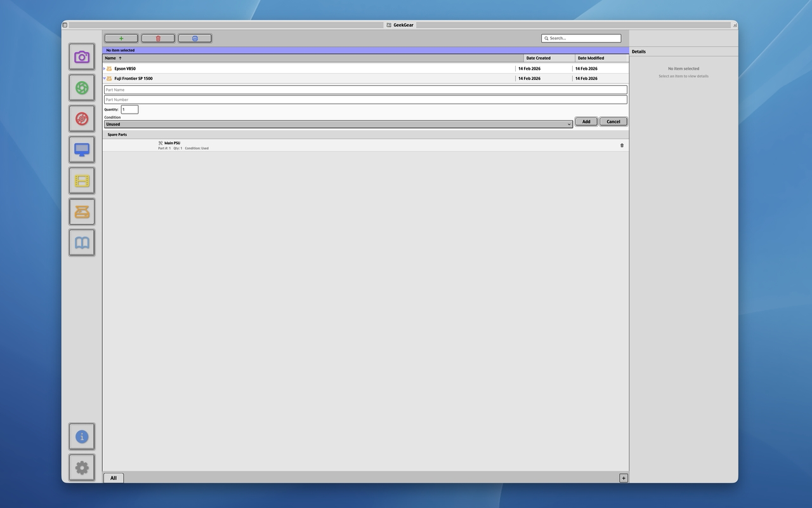Click the Quantity input field
The width and height of the screenshot is (812, 508).
click(129, 109)
